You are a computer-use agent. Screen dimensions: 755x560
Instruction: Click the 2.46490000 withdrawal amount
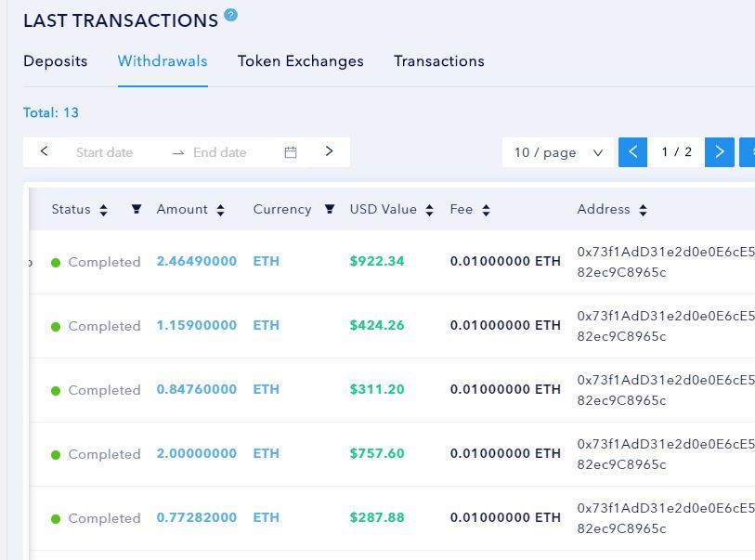[196, 262]
